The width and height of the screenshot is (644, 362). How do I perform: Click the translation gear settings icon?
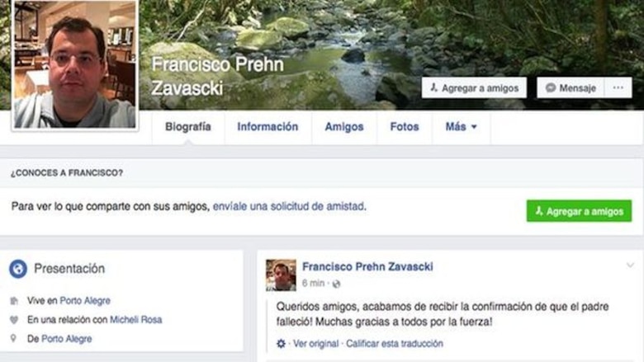(x=281, y=344)
